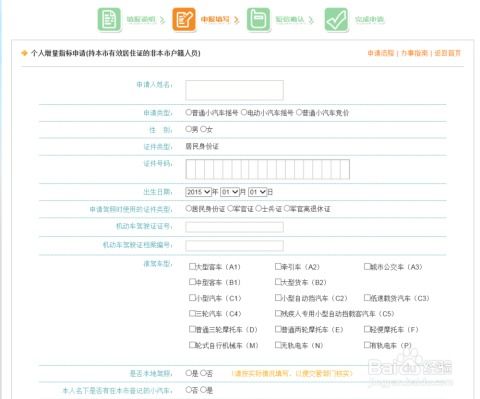Select 普通小汽车竞价 application type

[x=299, y=112]
